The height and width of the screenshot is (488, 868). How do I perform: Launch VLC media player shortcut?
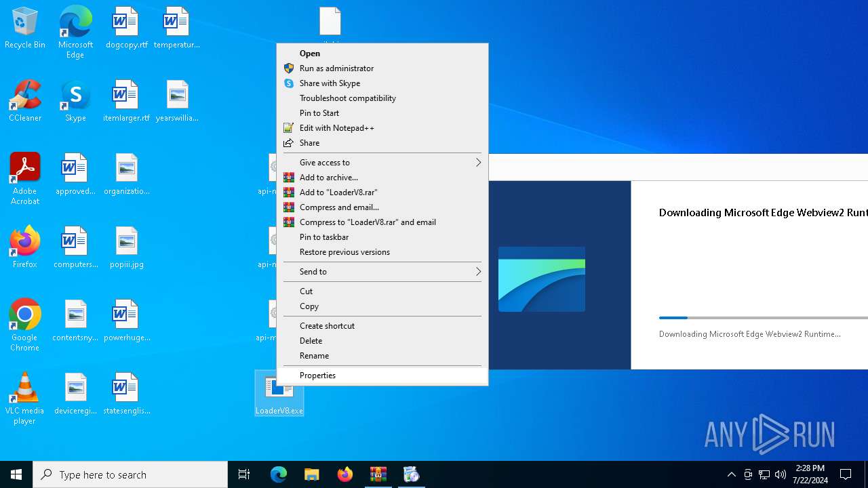click(25, 399)
